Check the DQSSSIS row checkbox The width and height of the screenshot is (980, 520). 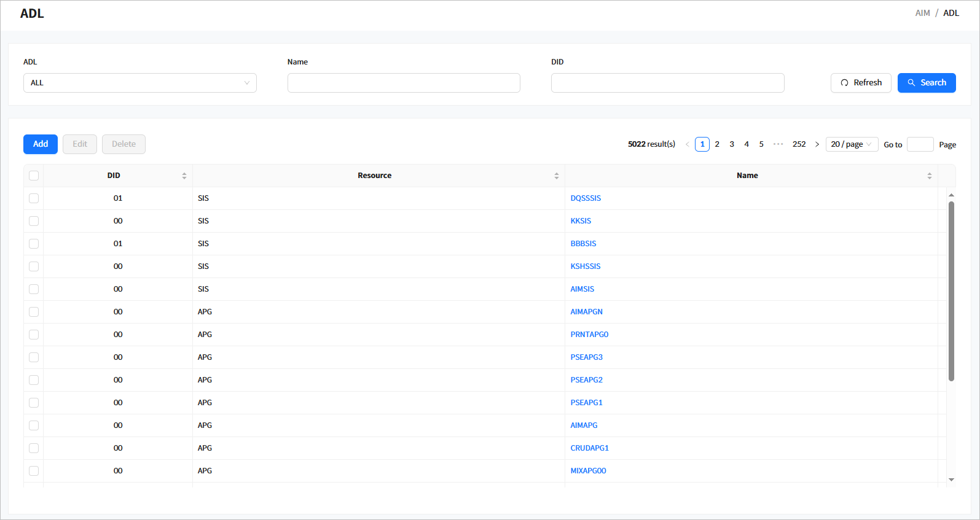34,198
